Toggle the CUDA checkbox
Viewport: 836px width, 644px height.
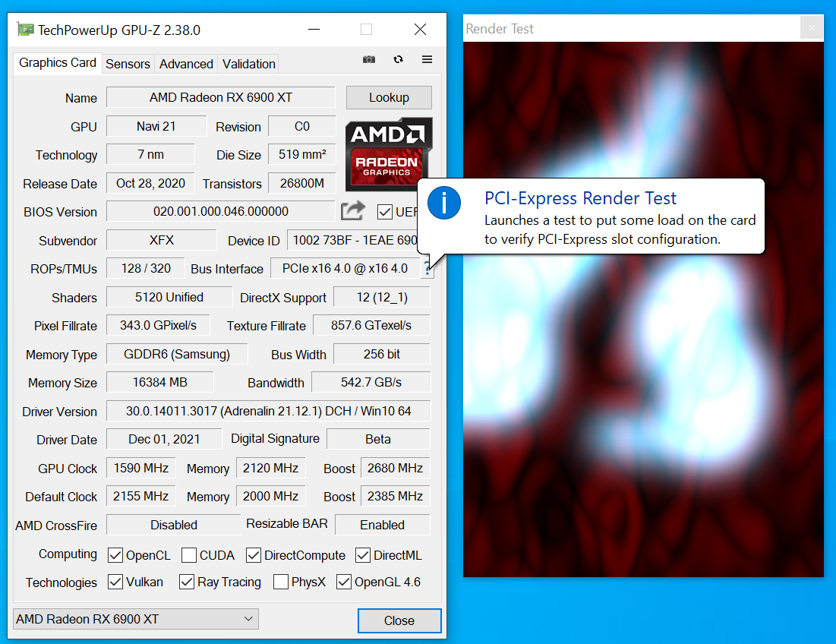[189, 555]
